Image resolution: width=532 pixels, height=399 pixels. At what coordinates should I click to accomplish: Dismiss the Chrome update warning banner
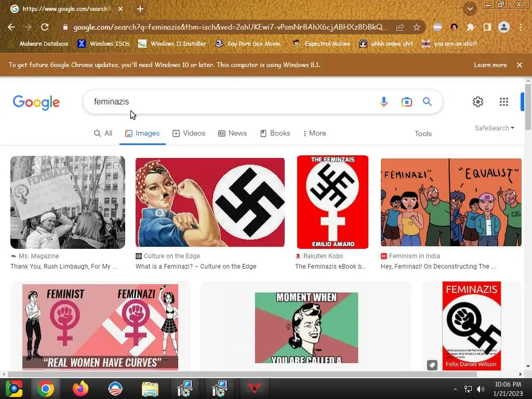[520, 65]
